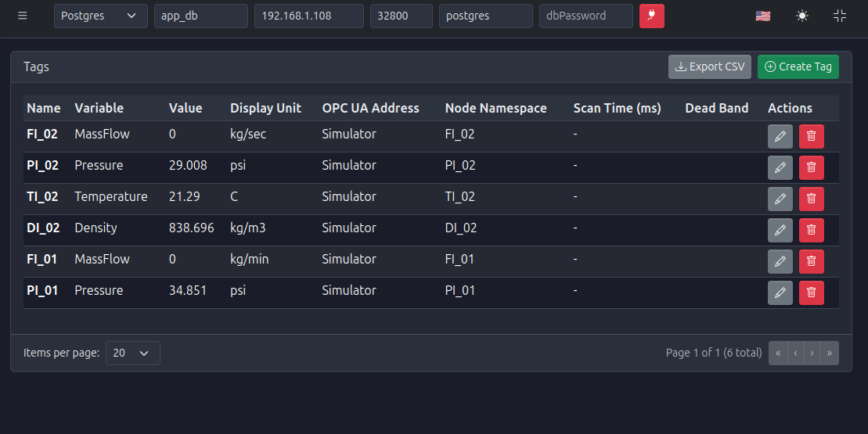
Task: Click the OPC UA Address column header
Action: tap(370, 109)
